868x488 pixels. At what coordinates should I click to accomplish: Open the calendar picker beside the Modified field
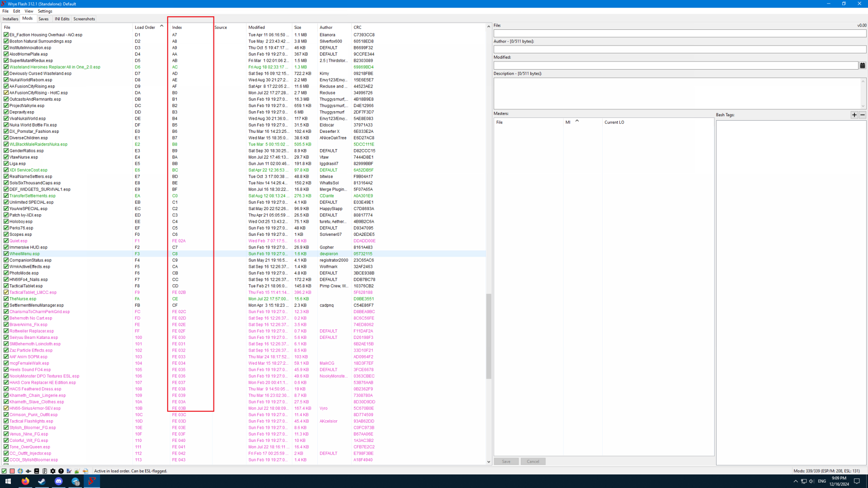(x=862, y=66)
